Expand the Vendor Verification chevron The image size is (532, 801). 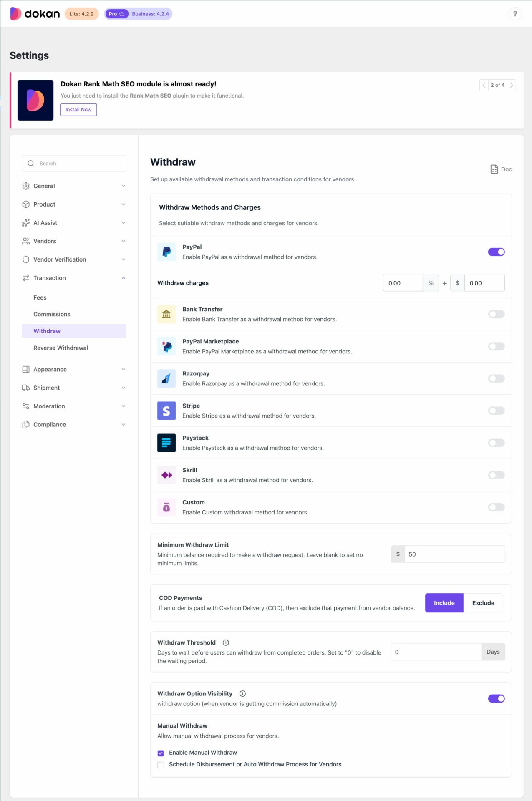[124, 259]
